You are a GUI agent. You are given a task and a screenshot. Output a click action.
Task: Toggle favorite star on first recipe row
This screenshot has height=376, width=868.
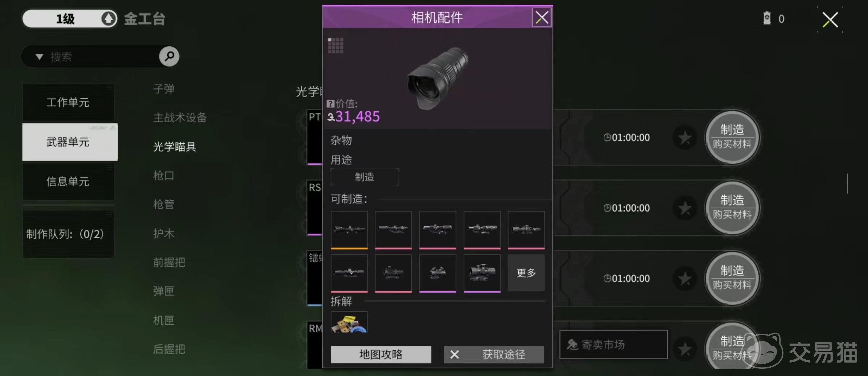pos(685,137)
